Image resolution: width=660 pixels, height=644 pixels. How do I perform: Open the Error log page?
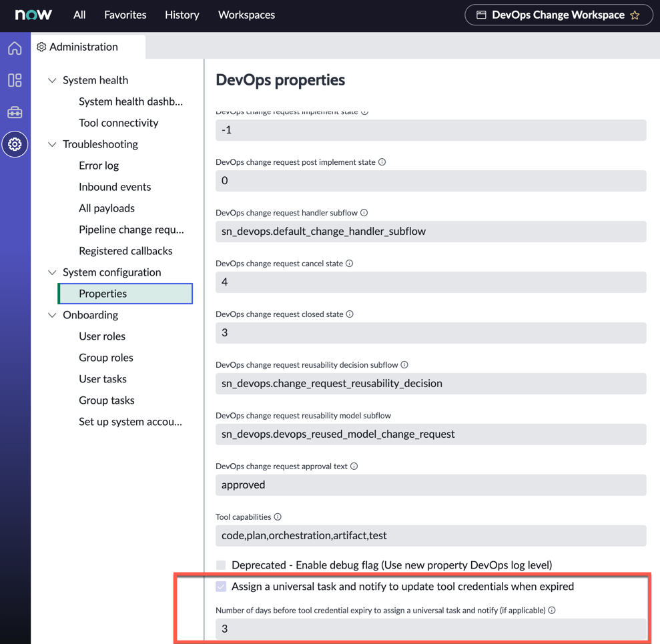click(x=99, y=166)
